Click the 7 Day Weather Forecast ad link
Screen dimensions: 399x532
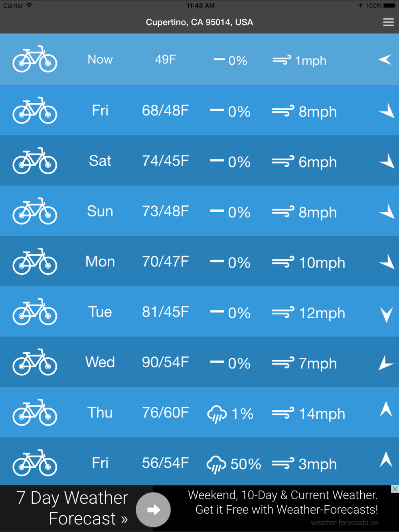click(73, 508)
